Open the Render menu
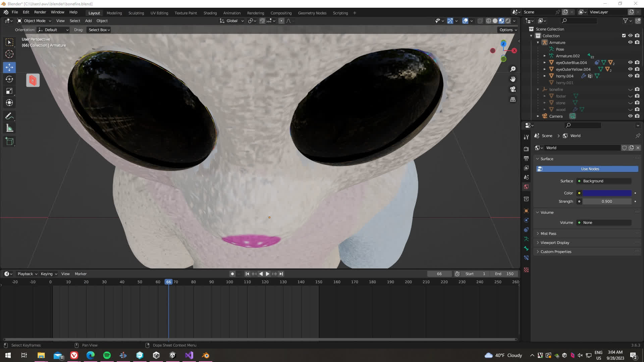 tap(40, 12)
